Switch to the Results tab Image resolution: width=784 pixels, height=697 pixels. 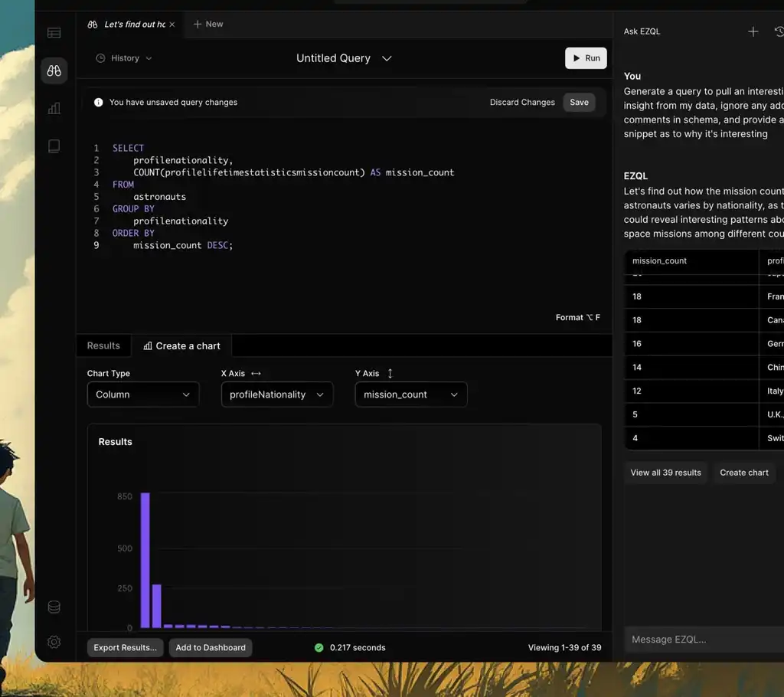(103, 345)
